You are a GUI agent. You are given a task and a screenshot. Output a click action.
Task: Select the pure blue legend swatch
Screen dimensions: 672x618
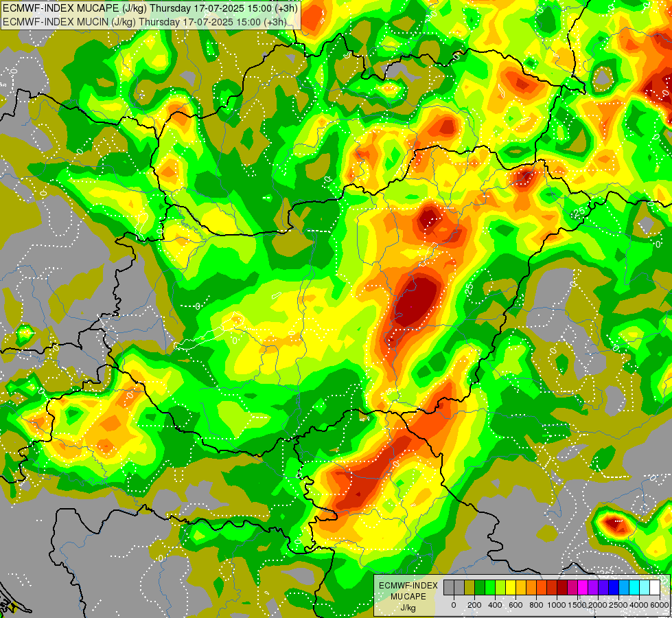click(614, 587)
